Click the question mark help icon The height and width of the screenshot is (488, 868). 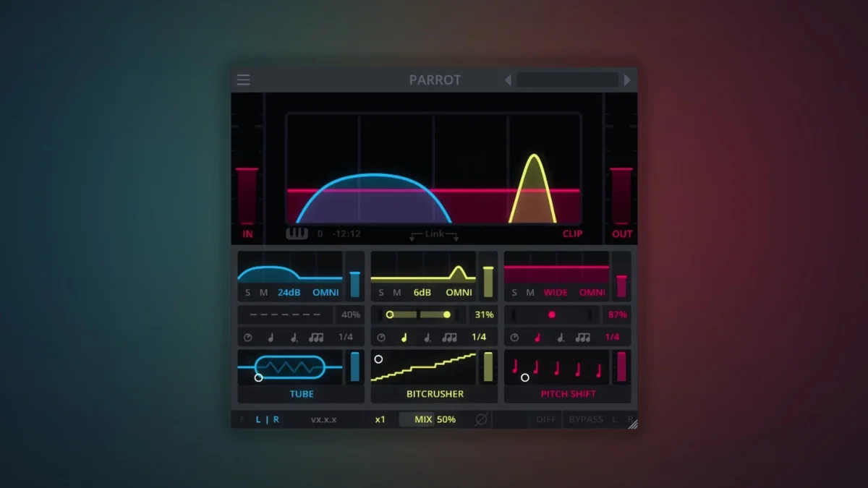click(x=242, y=419)
